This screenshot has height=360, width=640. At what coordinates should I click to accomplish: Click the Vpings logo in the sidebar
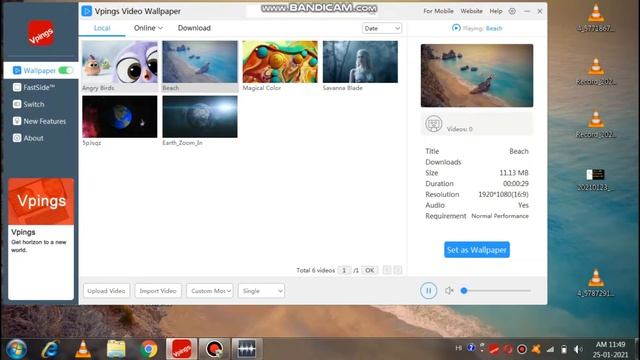click(x=41, y=33)
